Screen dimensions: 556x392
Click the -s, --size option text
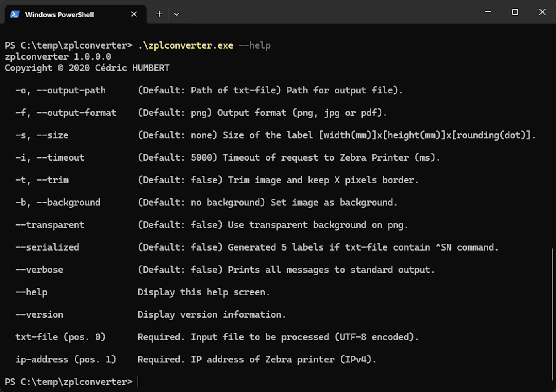click(x=42, y=135)
